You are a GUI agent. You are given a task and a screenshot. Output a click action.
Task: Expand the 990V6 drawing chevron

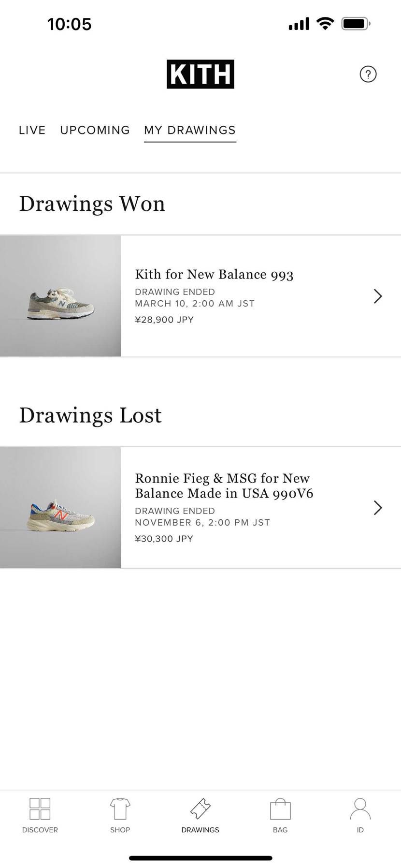[x=378, y=507]
